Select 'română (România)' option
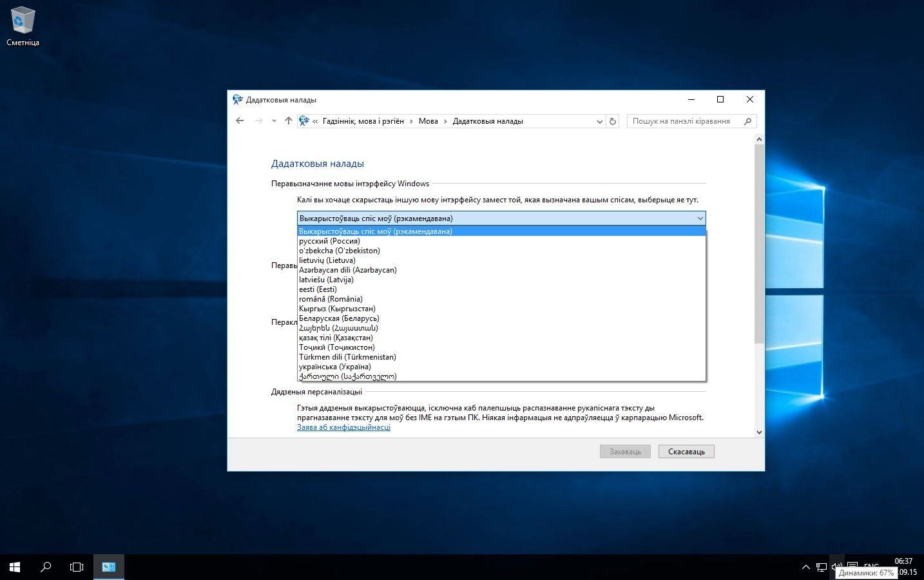Screen dimensions: 924x580 501,299
